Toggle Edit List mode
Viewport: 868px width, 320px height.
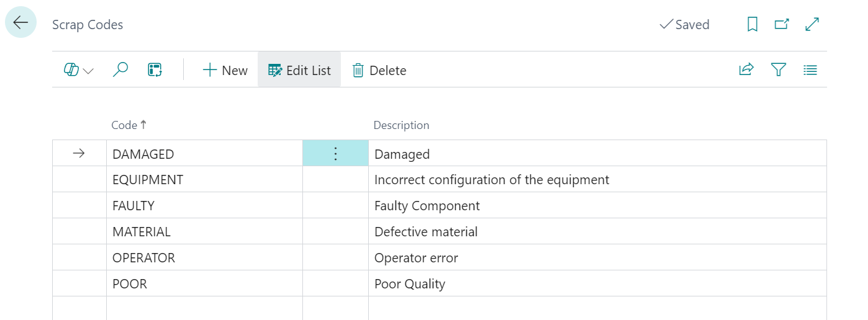(x=299, y=71)
